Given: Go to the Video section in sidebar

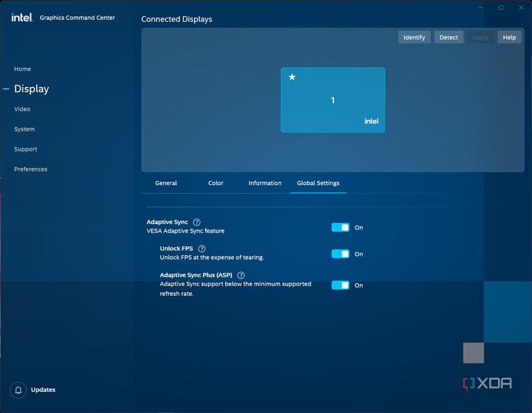Looking at the screenshot, I should click(x=23, y=109).
